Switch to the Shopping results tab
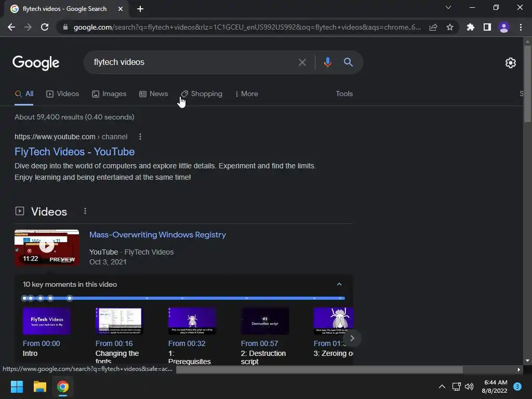 click(202, 94)
